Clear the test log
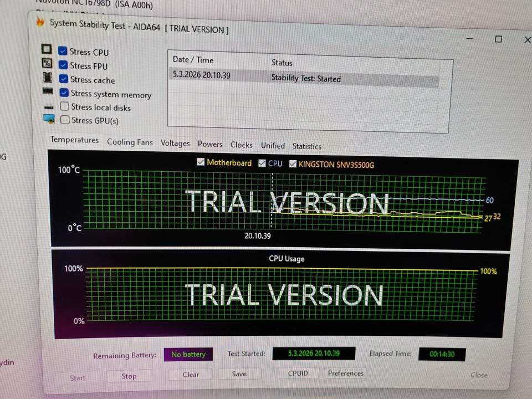 click(191, 375)
